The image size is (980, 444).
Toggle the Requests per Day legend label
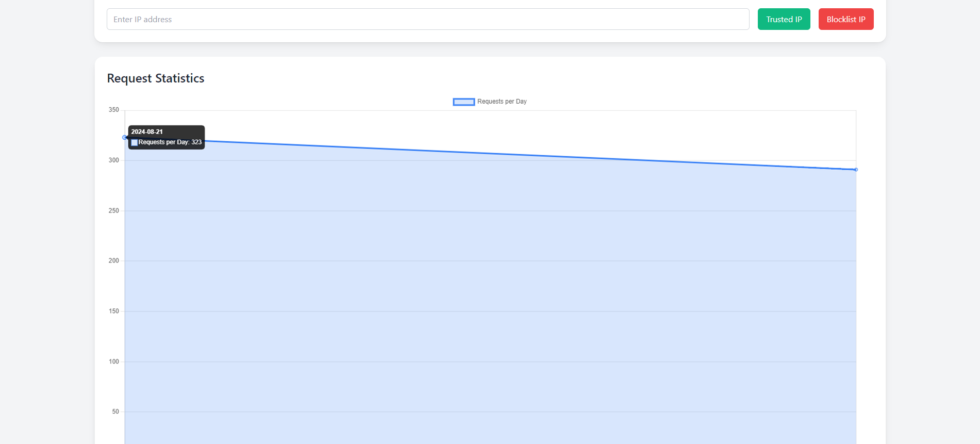[502, 102]
